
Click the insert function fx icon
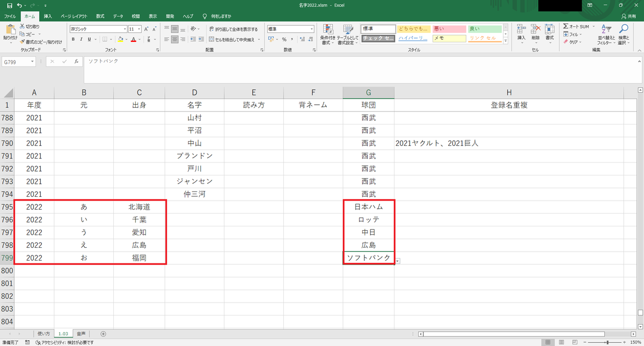tap(76, 62)
